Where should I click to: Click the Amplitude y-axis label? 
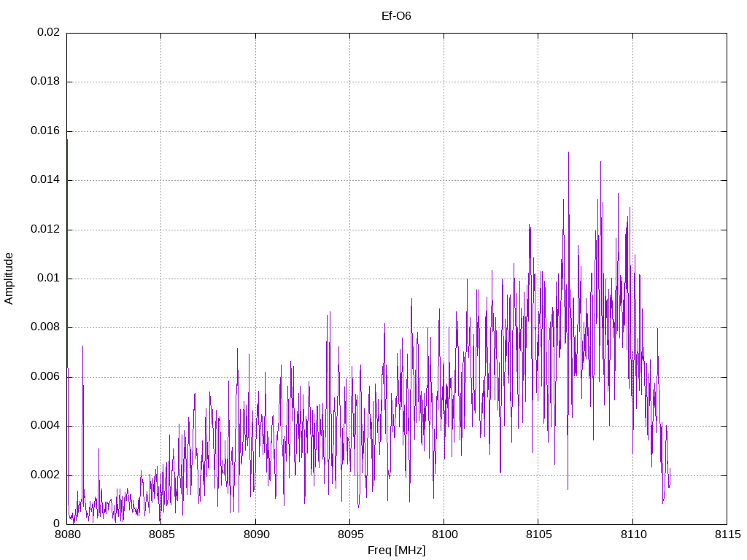click(x=9, y=279)
